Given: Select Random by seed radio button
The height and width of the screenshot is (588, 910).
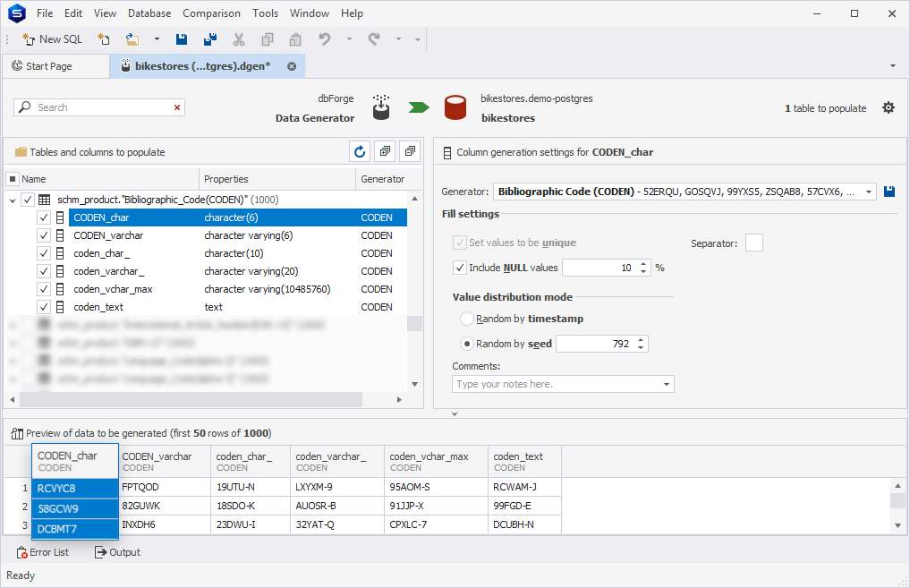Looking at the screenshot, I should click(x=466, y=344).
